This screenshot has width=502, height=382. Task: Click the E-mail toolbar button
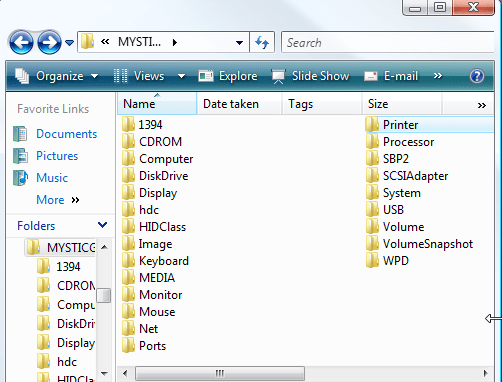click(391, 76)
